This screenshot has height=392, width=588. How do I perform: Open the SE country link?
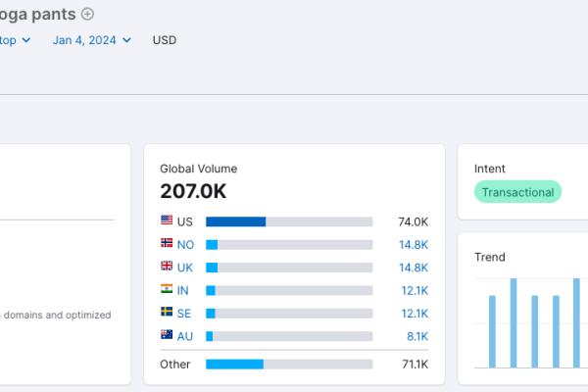(x=184, y=314)
